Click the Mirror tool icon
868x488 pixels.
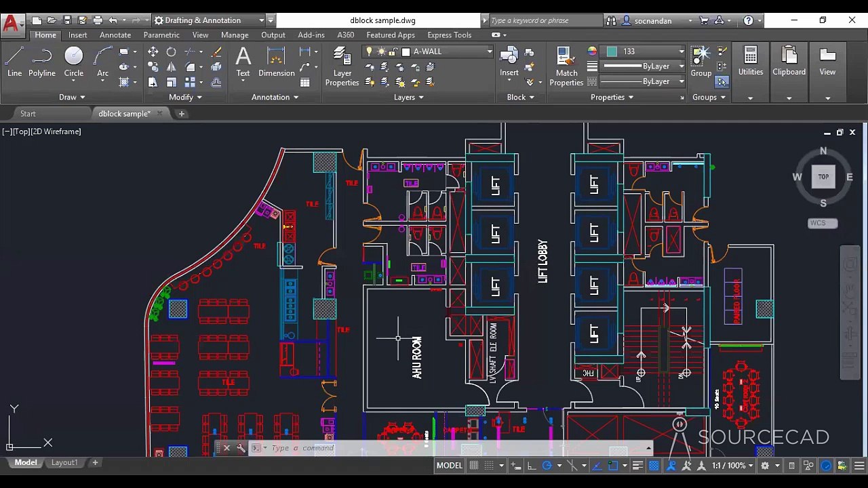click(x=172, y=67)
